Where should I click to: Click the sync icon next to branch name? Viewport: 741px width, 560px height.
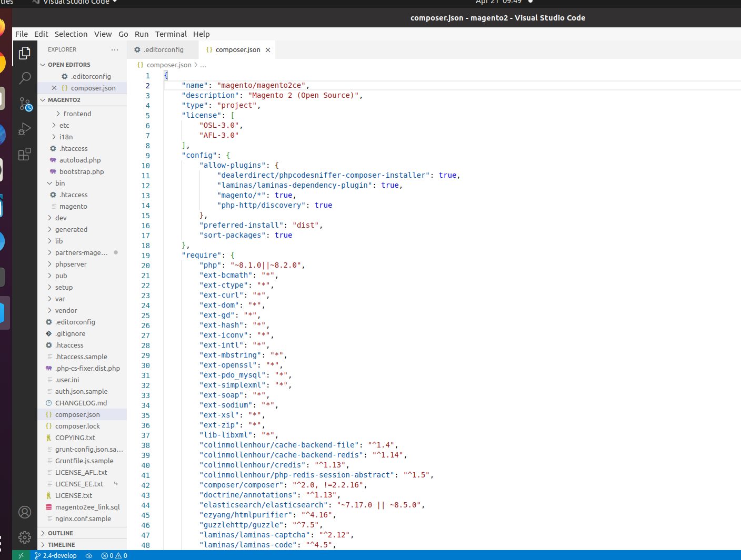88,555
